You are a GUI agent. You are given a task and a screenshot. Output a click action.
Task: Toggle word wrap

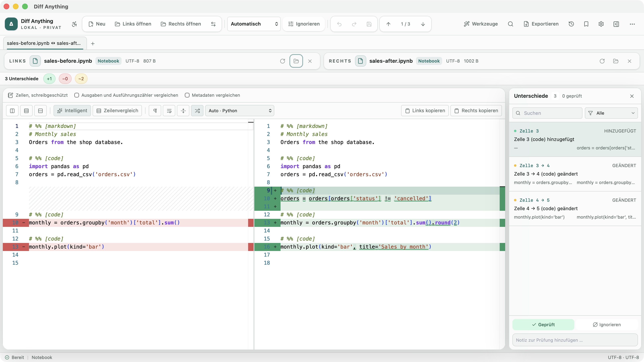169,111
